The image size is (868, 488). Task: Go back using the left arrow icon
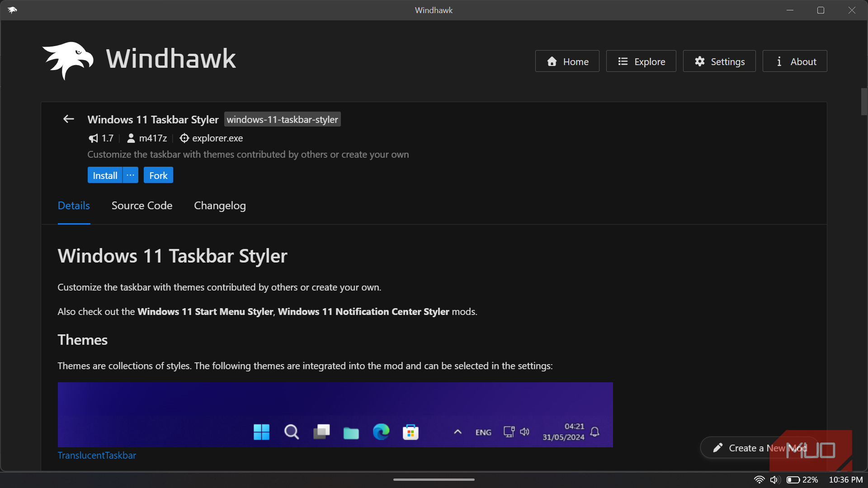[x=69, y=119]
